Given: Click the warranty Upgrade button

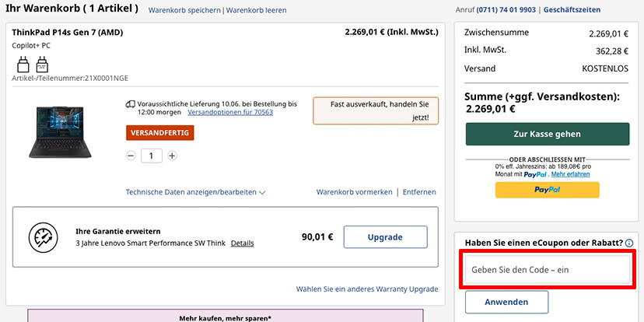Looking at the screenshot, I should [x=385, y=237].
